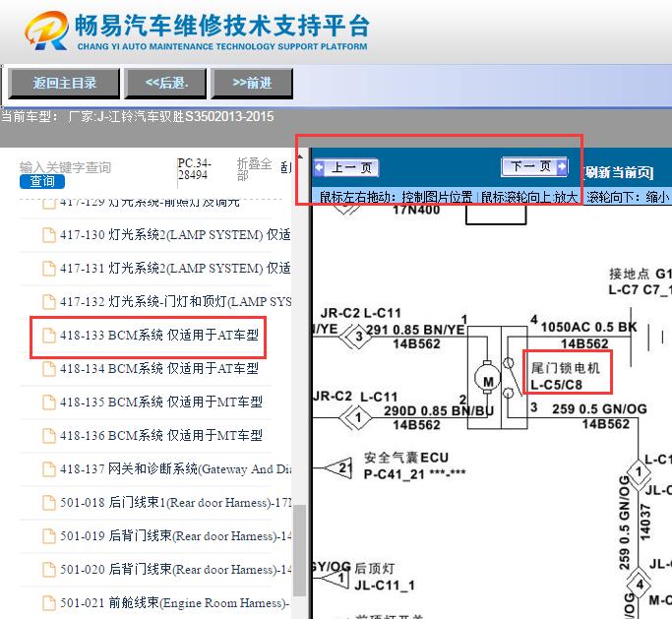Open 501-019 后背门线束 item
The image size is (672, 619).
coord(175,535)
